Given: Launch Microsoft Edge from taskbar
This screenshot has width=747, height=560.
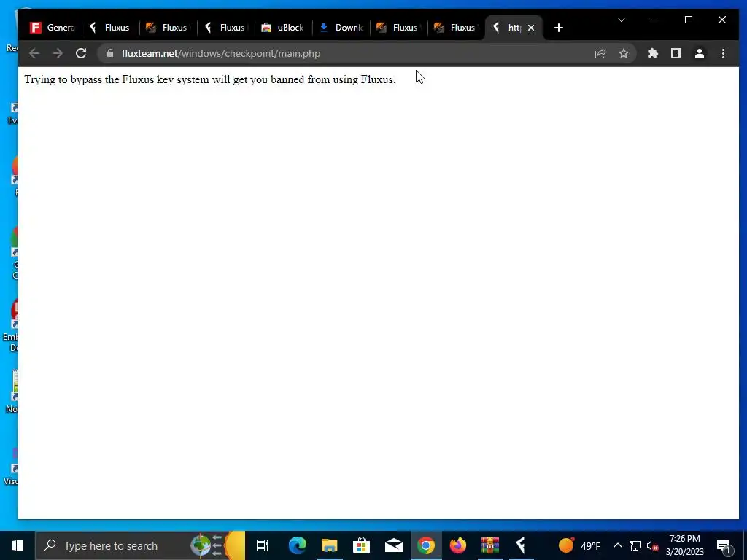Looking at the screenshot, I should coord(297,545).
